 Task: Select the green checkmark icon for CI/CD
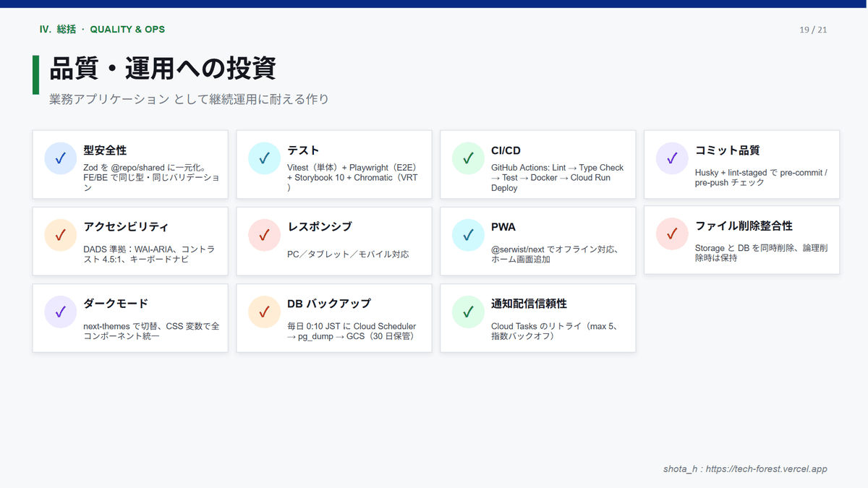coord(469,158)
